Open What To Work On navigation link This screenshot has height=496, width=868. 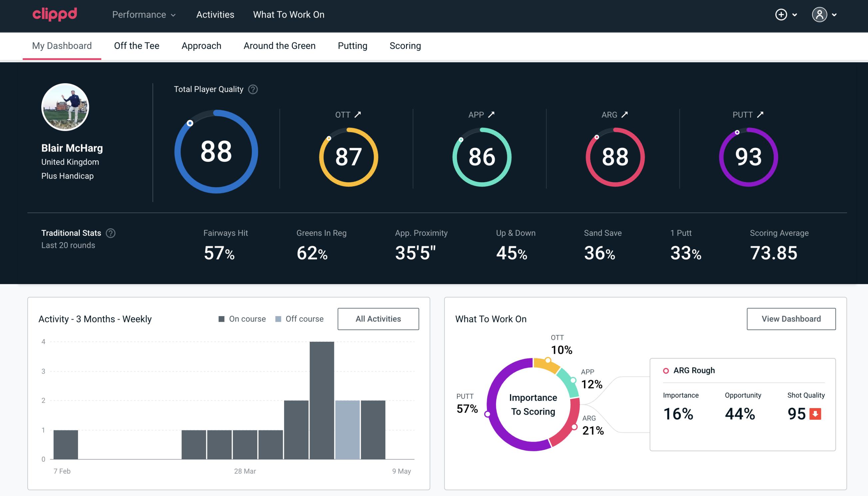[288, 14]
